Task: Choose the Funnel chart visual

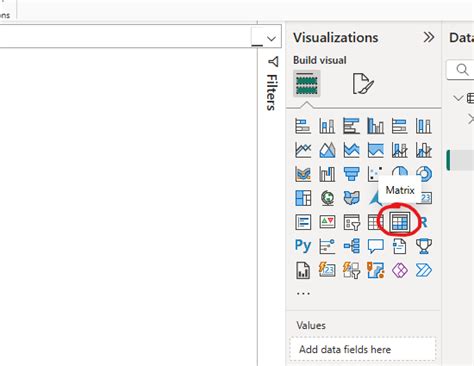Action: click(351, 174)
